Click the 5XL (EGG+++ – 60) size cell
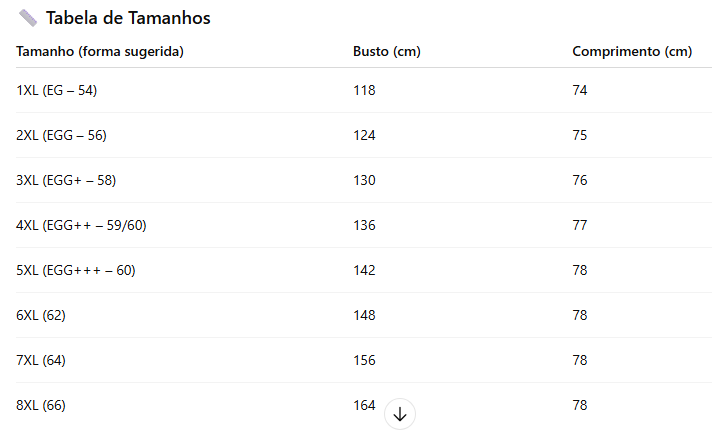The width and height of the screenshot is (712, 440). (x=76, y=270)
